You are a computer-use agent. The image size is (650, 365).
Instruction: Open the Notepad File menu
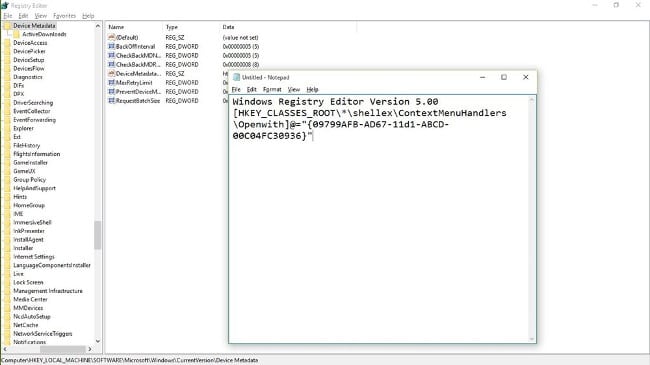pos(236,89)
